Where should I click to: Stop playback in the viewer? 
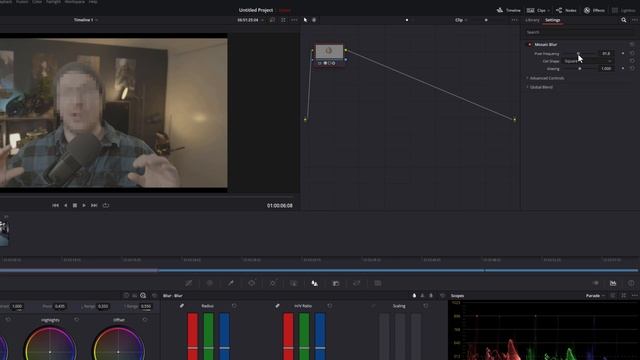[x=75, y=205]
